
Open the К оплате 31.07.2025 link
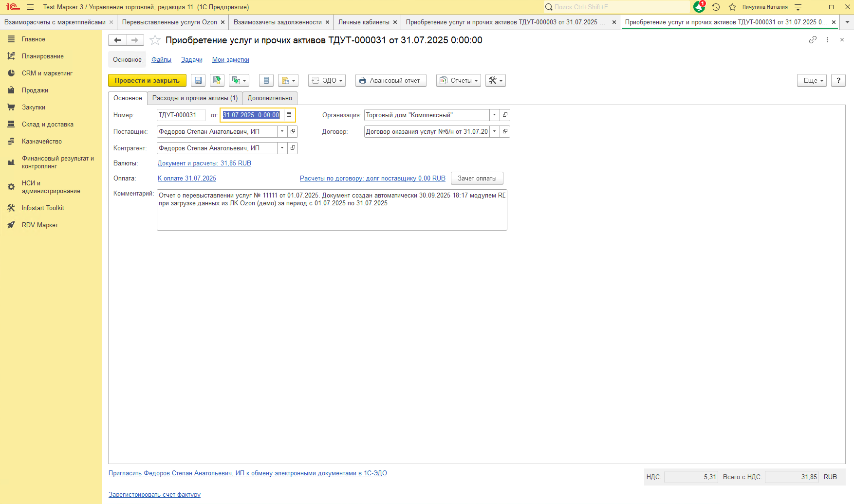point(187,179)
